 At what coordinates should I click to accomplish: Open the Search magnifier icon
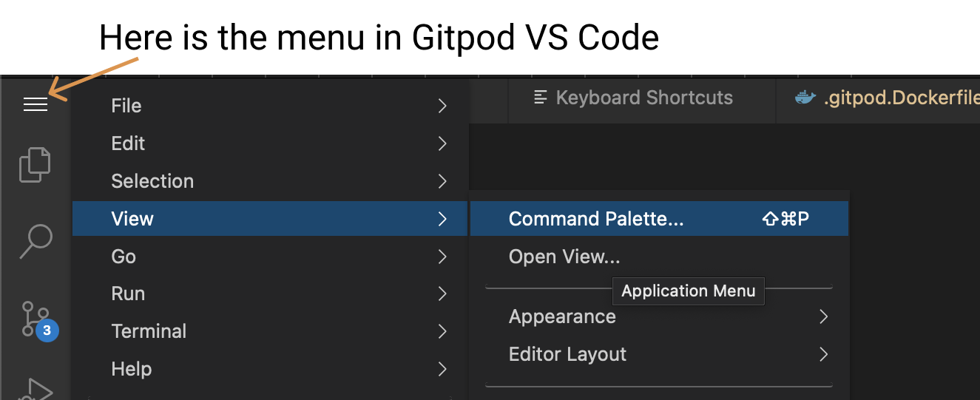pyautogui.click(x=36, y=241)
